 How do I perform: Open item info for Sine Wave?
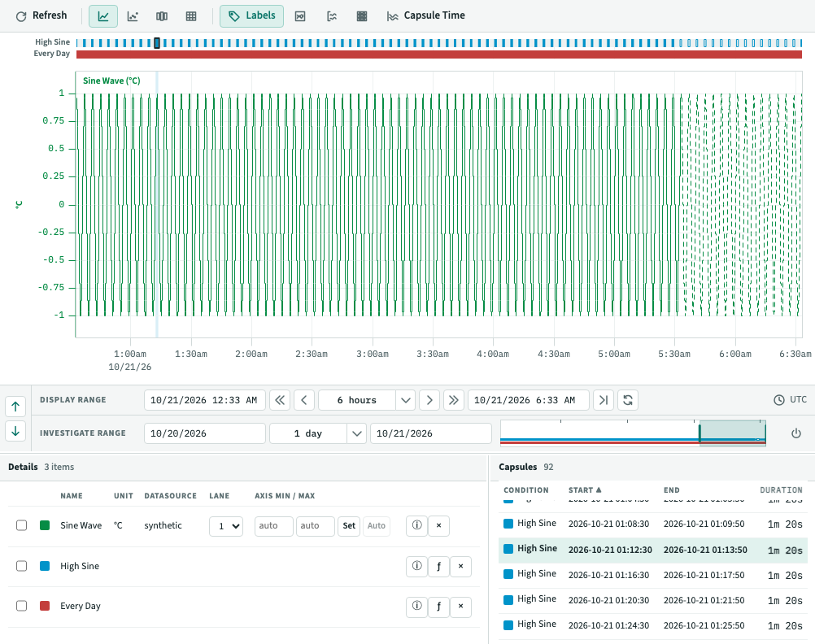pyautogui.click(x=417, y=525)
